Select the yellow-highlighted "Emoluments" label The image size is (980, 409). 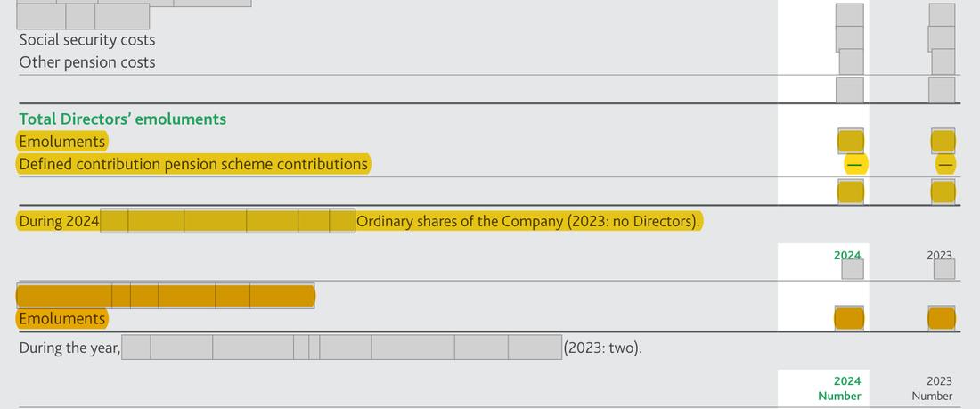point(61,142)
